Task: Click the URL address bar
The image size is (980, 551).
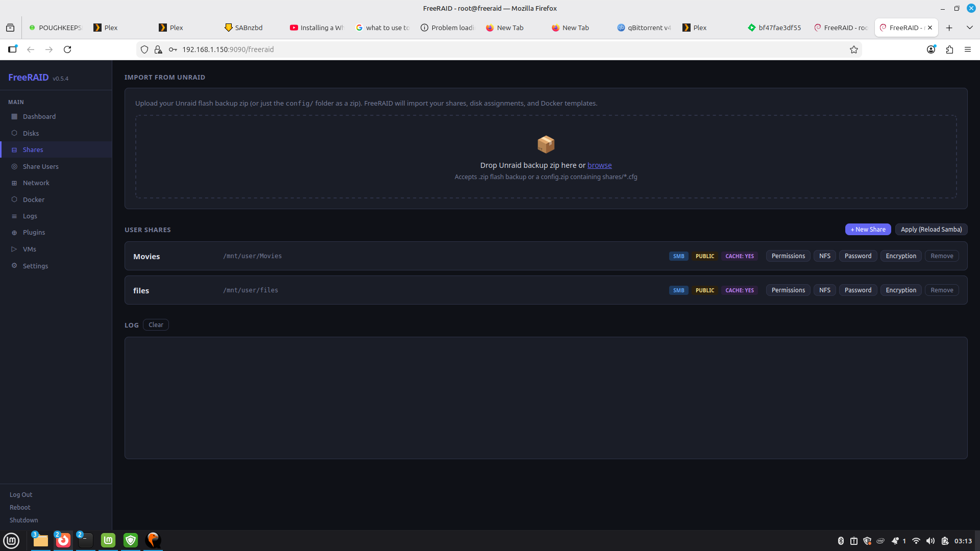Action: click(x=459, y=49)
